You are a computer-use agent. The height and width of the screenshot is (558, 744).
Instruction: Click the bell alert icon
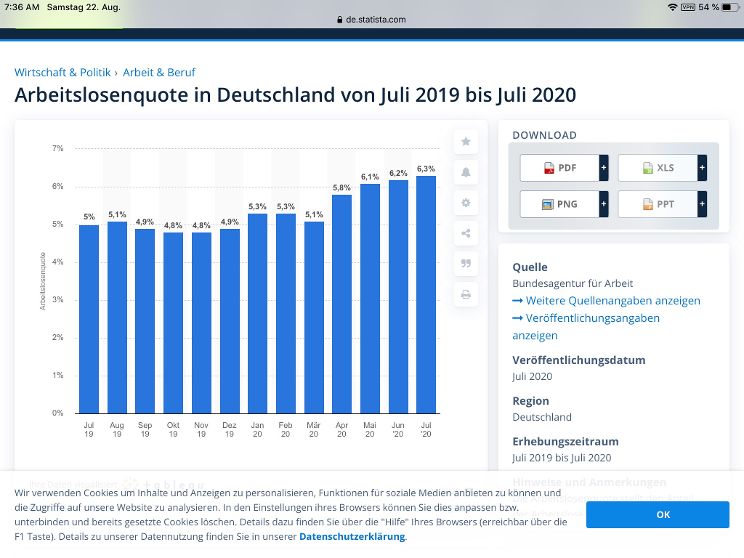pos(465,173)
